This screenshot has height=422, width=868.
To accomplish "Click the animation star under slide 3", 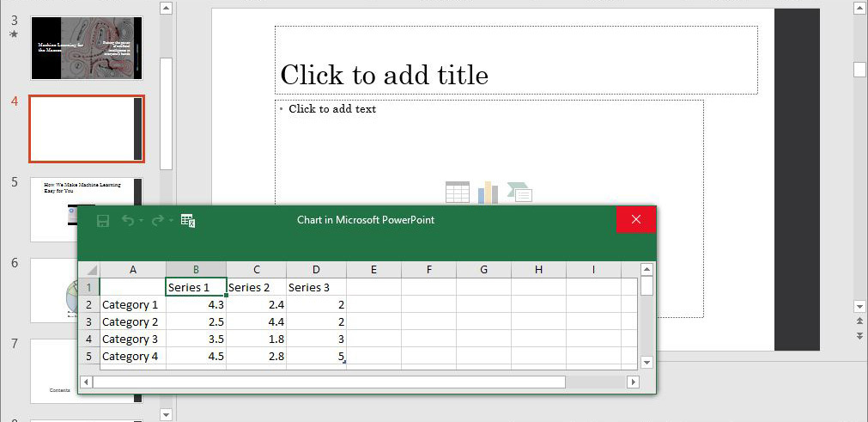I will click(14, 34).
